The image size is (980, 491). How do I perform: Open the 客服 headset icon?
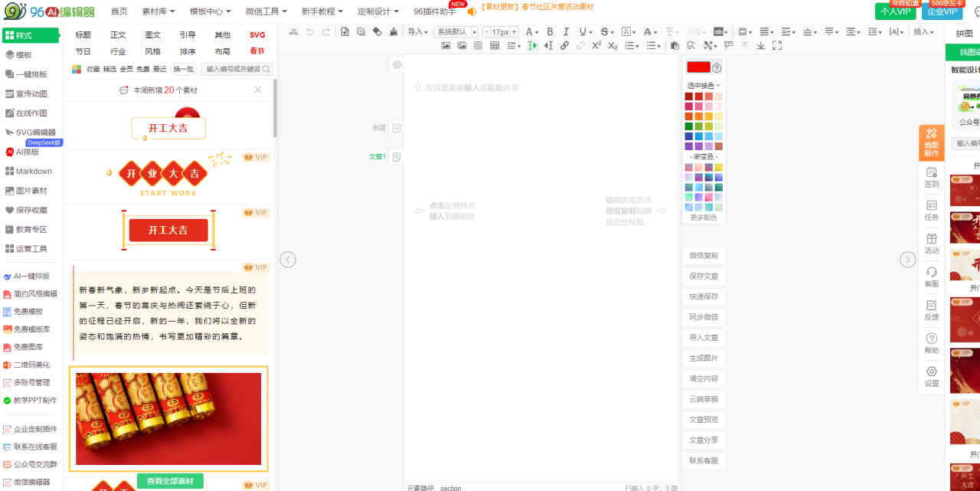point(931,277)
